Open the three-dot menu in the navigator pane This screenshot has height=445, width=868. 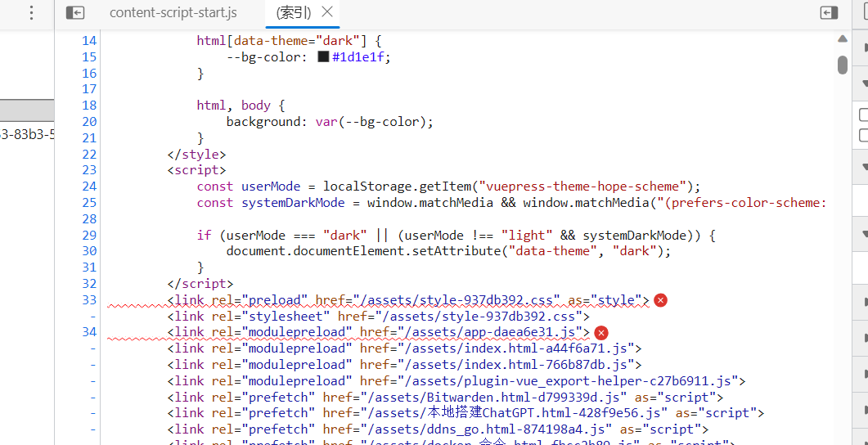point(32,13)
